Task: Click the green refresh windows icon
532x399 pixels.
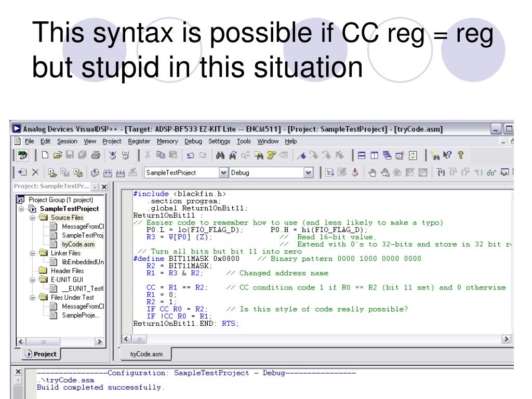Action: (413, 155)
